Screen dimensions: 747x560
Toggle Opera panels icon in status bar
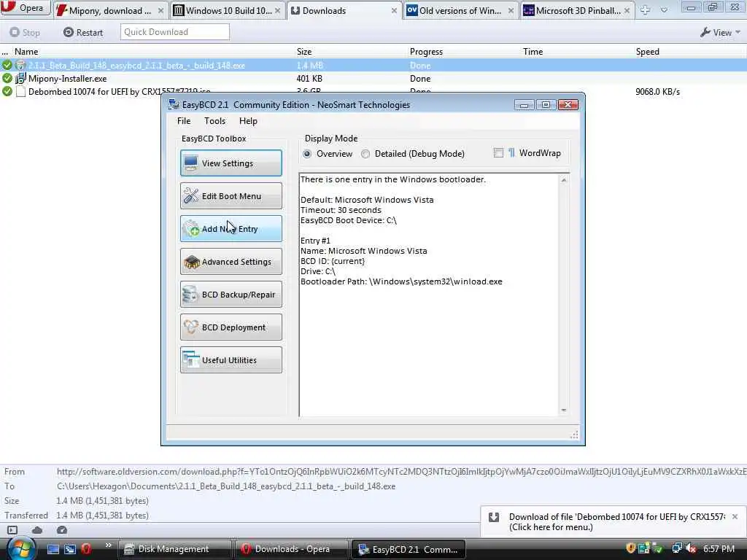tap(12, 530)
